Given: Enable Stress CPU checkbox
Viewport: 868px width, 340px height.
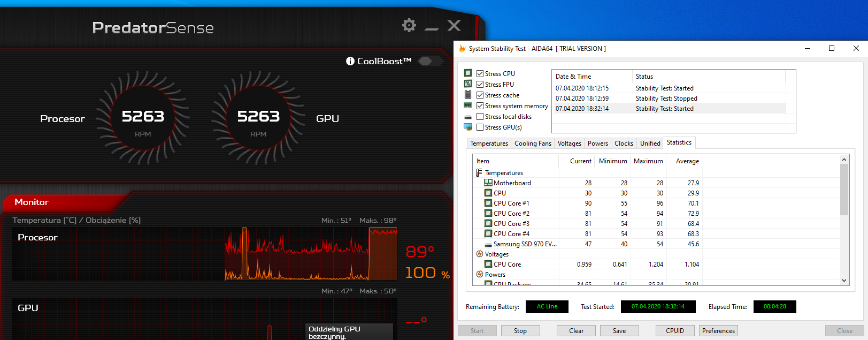Looking at the screenshot, I should 480,74.
